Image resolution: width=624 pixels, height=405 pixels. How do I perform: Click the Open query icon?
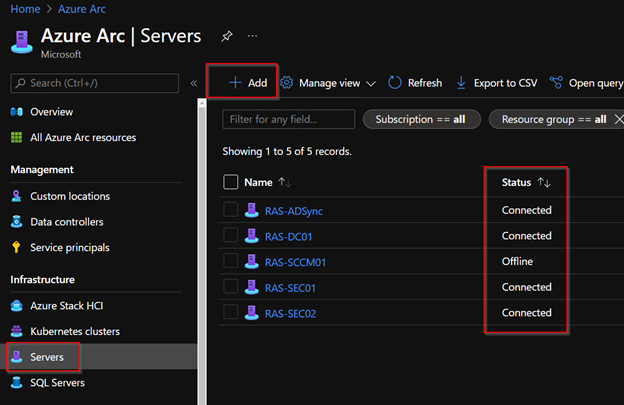(x=556, y=83)
